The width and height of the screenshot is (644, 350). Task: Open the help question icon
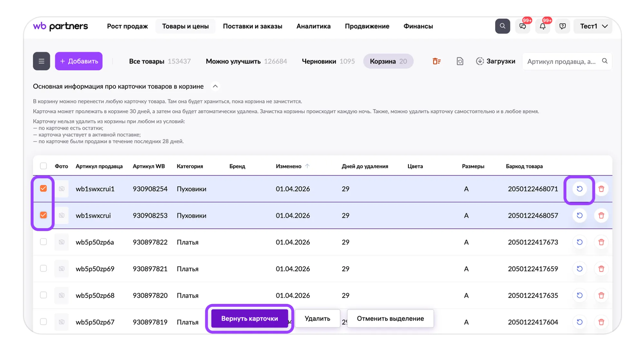(562, 26)
